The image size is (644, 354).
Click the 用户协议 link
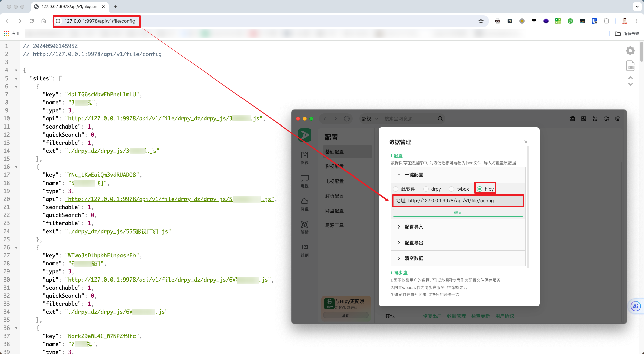click(x=504, y=316)
